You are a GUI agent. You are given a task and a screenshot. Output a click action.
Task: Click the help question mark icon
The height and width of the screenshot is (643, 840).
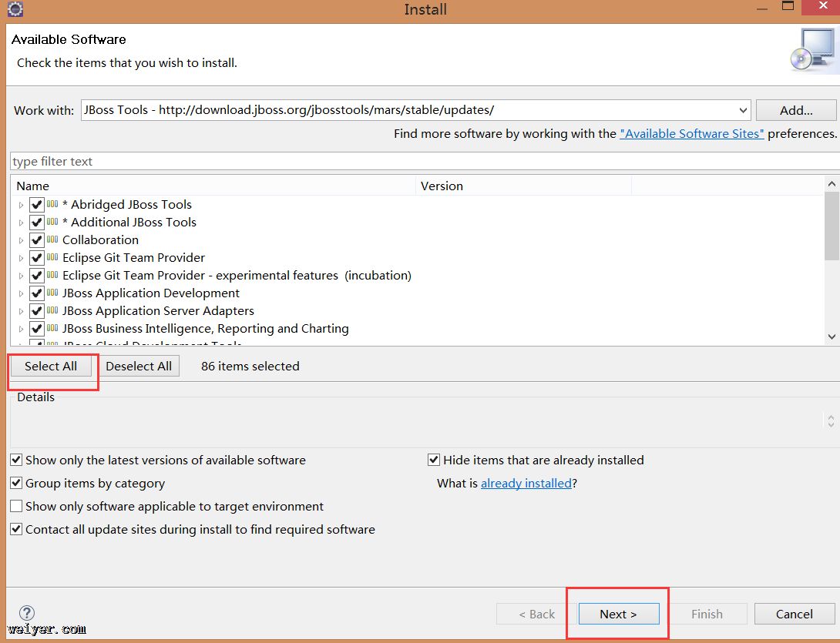pos(27,613)
